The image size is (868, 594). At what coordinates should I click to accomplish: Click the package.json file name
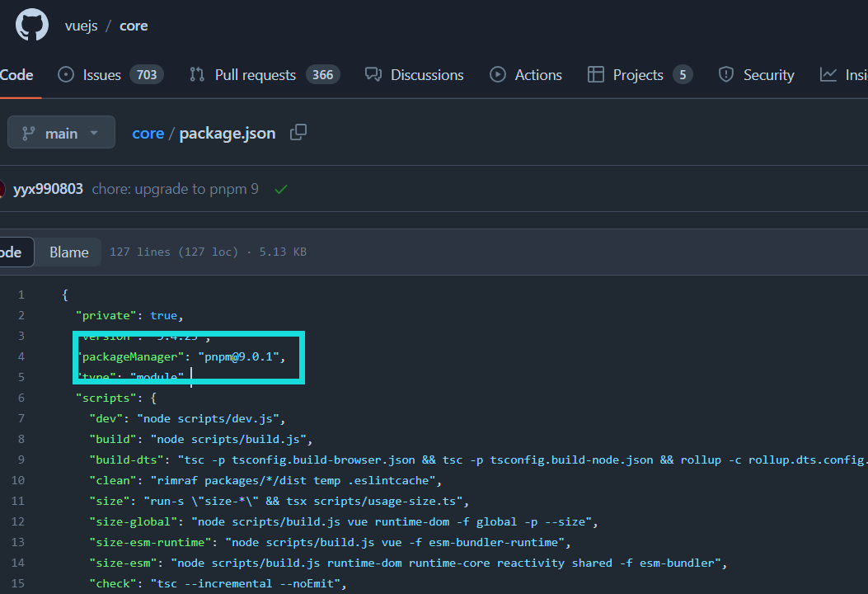(x=227, y=134)
